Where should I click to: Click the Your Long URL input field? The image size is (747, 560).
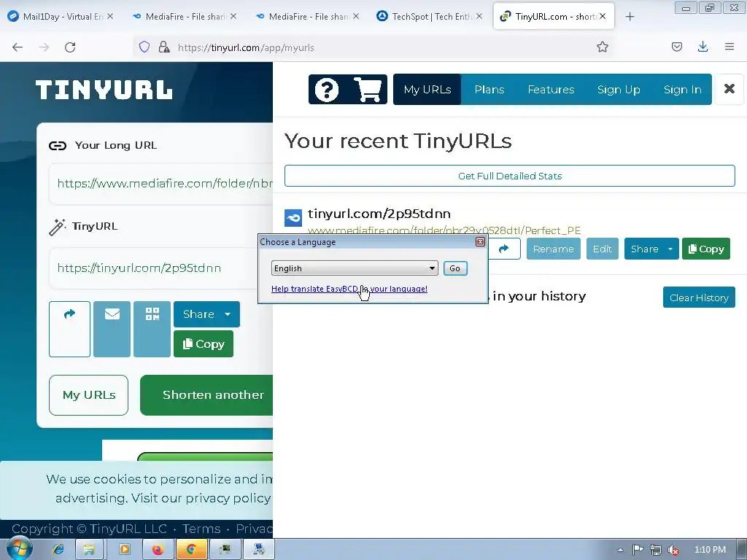pyautogui.click(x=161, y=183)
